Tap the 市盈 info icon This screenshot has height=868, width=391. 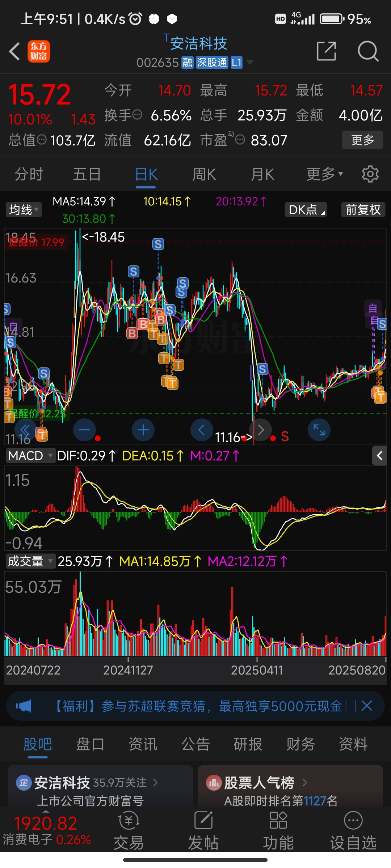pyautogui.click(x=240, y=139)
